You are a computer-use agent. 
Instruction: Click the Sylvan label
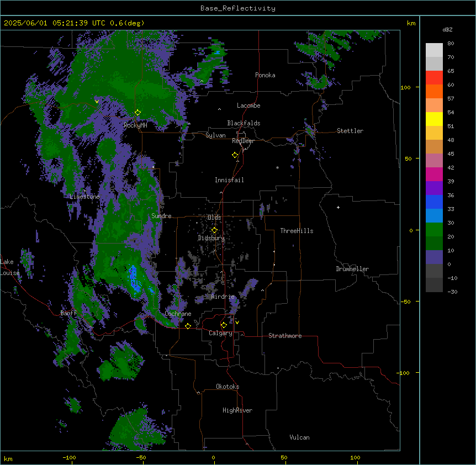[x=215, y=135]
